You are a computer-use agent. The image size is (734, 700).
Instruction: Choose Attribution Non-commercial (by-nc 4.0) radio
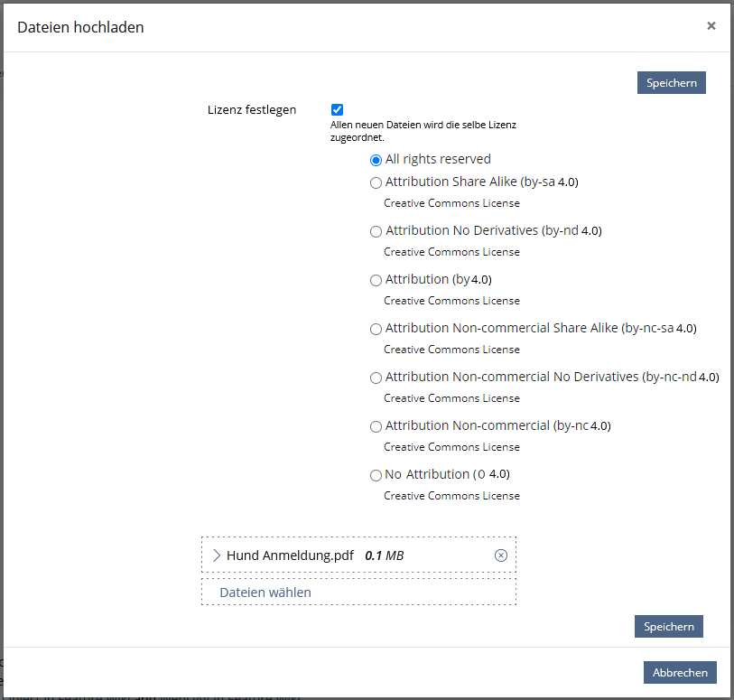pos(376,426)
